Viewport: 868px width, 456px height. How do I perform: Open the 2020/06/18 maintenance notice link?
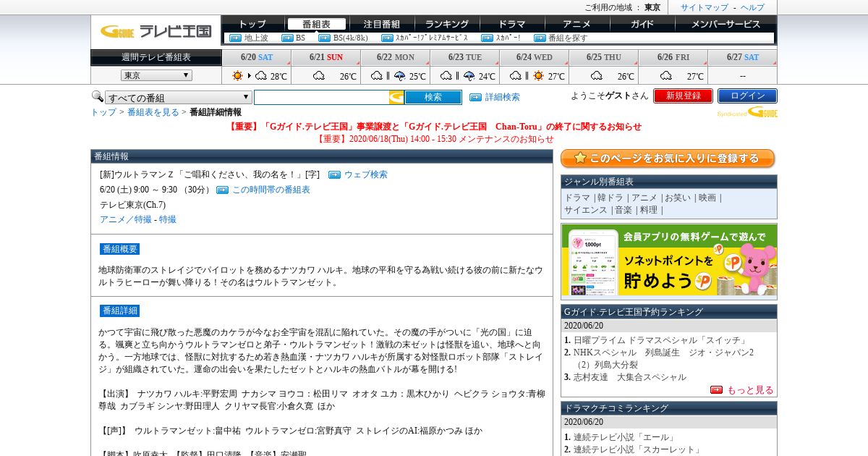[435, 139]
